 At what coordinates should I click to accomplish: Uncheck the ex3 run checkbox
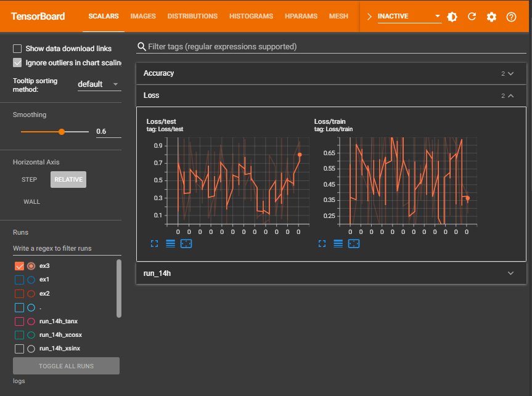pos(19,266)
